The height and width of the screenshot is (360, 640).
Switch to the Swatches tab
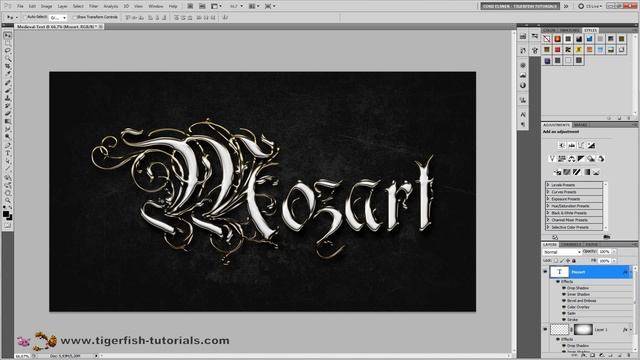[570, 30]
